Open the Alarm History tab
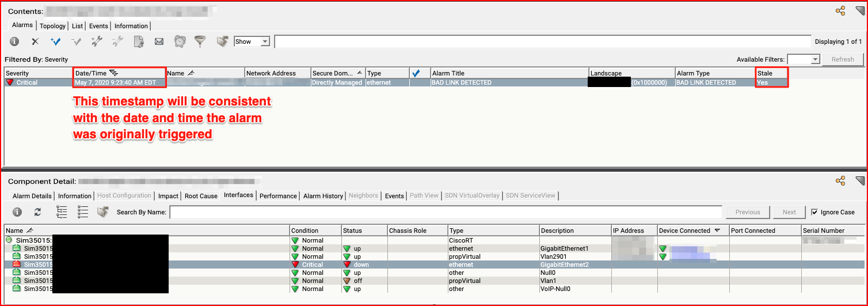The height and width of the screenshot is (306, 868). [x=323, y=196]
